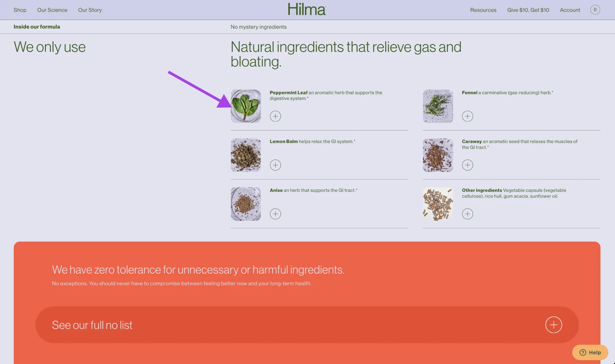Click Give $10, Get $10 link

tap(528, 10)
